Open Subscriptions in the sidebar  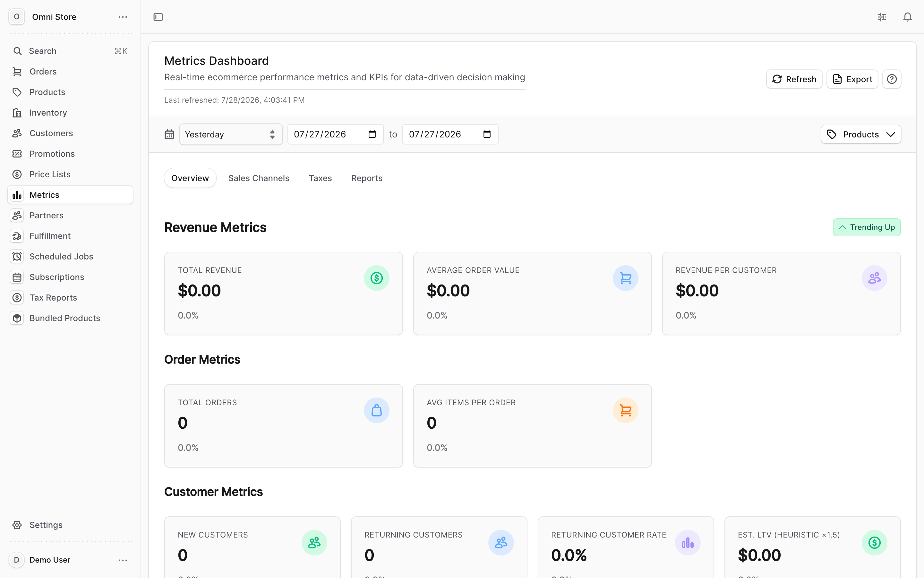(70, 277)
